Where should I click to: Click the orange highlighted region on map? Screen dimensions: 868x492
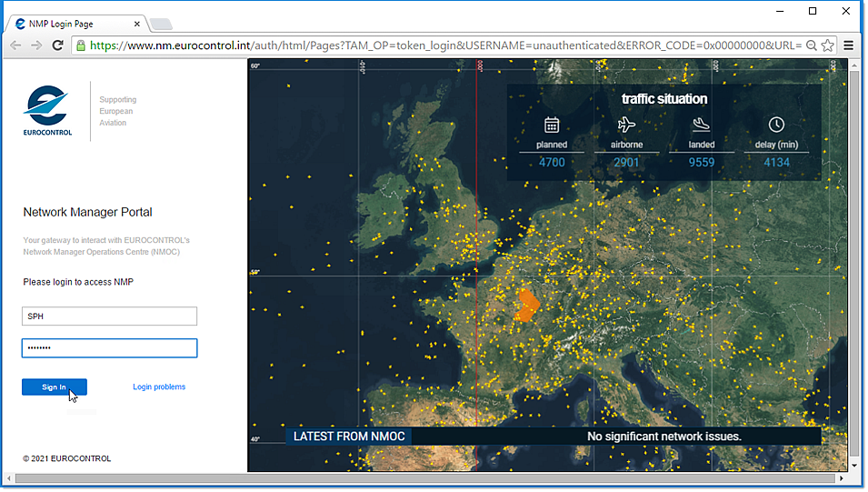tap(527, 305)
